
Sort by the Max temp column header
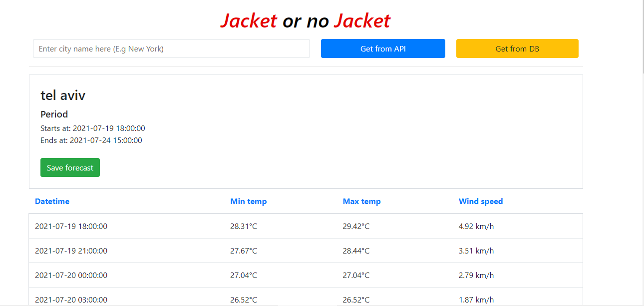point(362,201)
